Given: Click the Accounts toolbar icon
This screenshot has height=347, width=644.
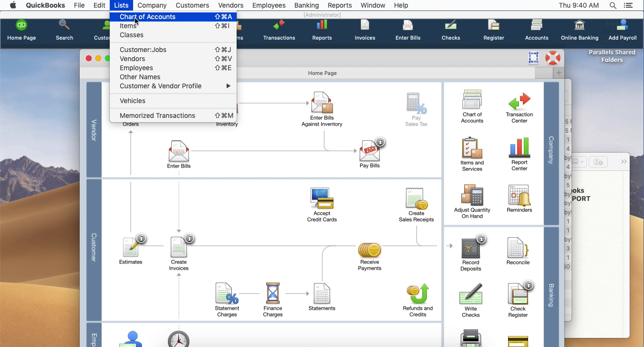Looking at the screenshot, I should (x=537, y=30).
